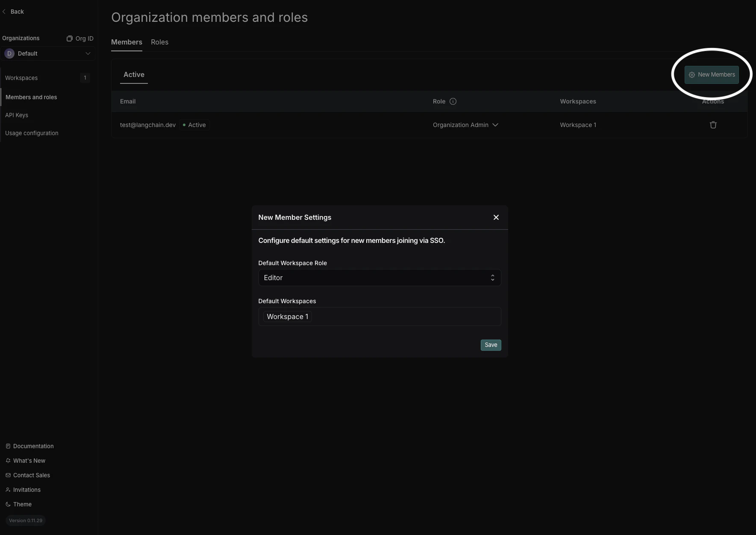
Task: Select the Active members tab
Action: (x=134, y=74)
